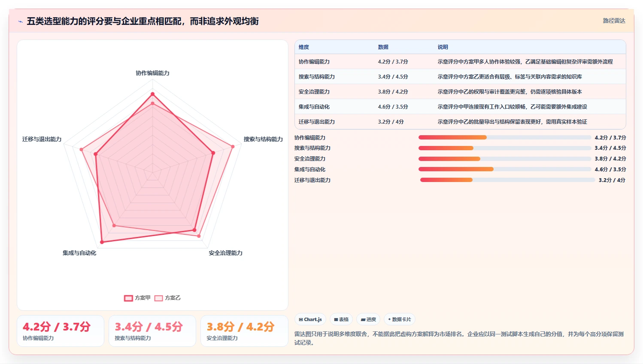Click 方案乙 data point on 搜索与结构能力 axis
Screen dimensions: 643x364
pos(233,146)
